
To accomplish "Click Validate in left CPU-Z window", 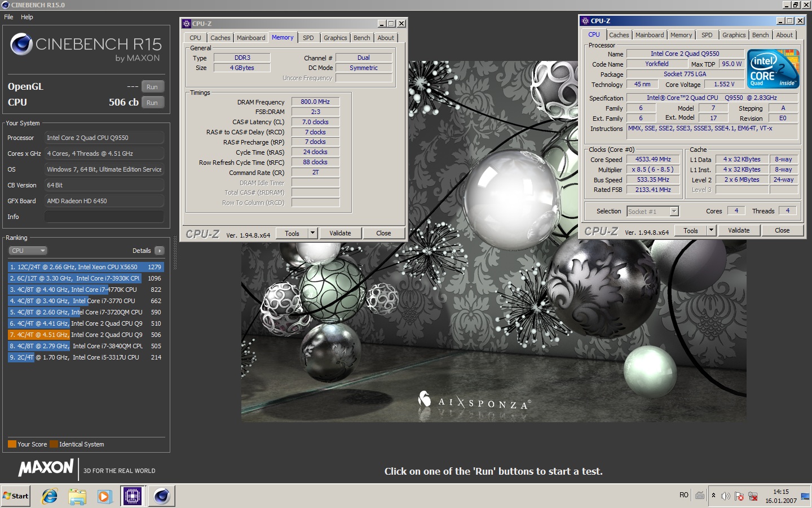I will pyautogui.click(x=340, y=233).
